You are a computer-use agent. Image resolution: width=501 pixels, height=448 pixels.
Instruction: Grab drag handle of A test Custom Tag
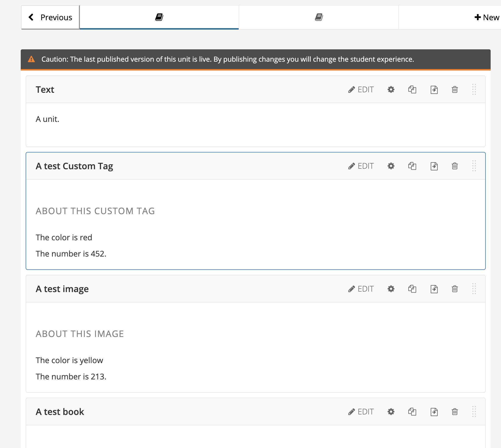(474, 166)
